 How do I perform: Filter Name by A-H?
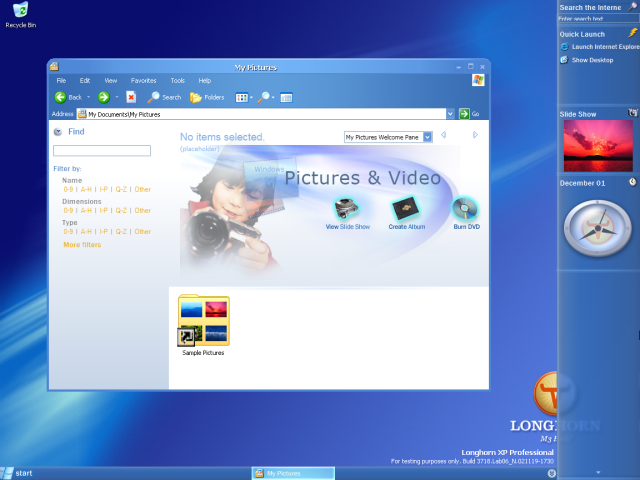(x=86, y=189)
